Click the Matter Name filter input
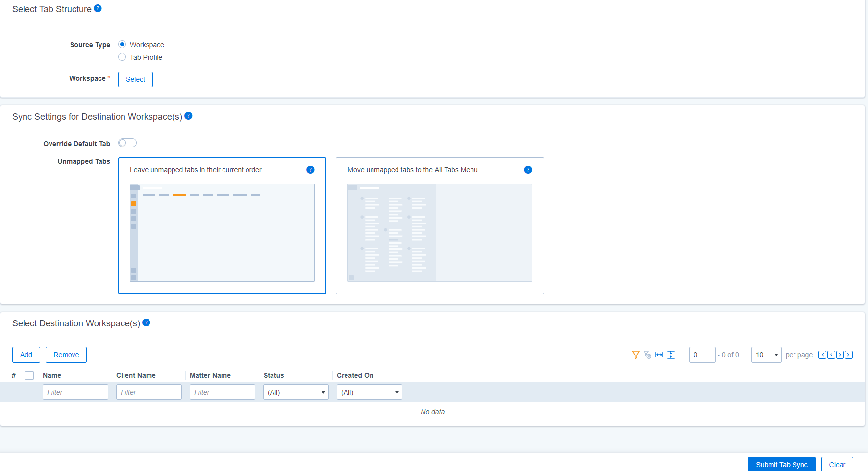Screen dimensions: 868x471 [x=223, y=392]
